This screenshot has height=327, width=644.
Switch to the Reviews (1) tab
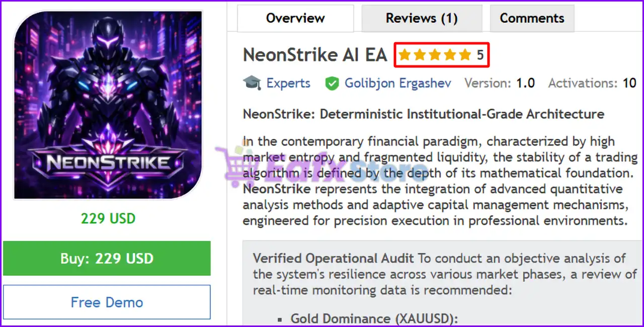(422, 19)
